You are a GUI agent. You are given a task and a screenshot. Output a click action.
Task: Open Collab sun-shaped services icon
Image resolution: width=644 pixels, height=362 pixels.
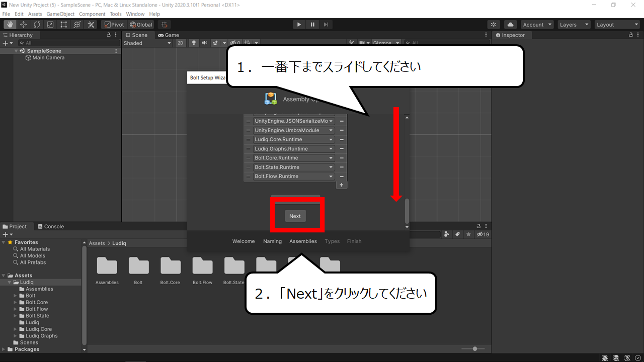(494, 24)
